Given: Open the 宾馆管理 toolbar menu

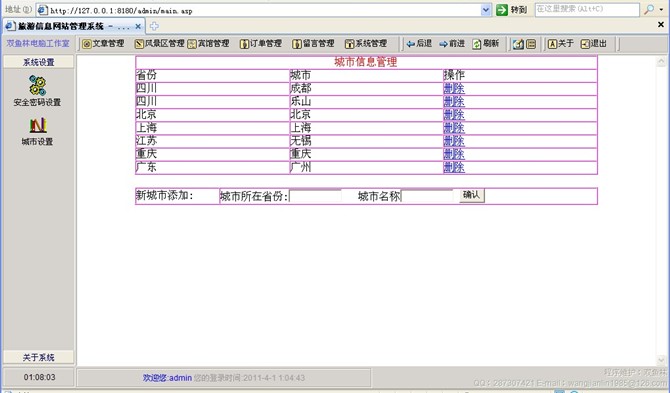Looking at the screenshot, I should click(209, 44).
